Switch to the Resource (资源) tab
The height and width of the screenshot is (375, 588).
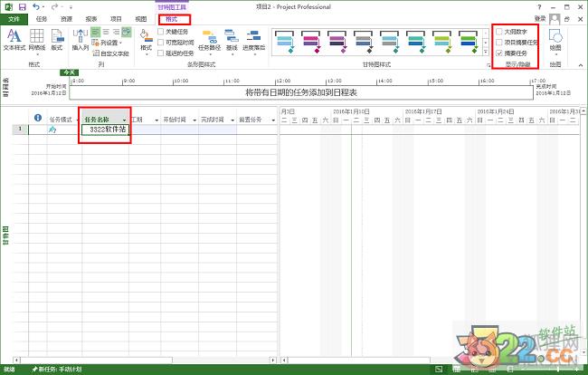pyautogui.click(x=66, y=19)
